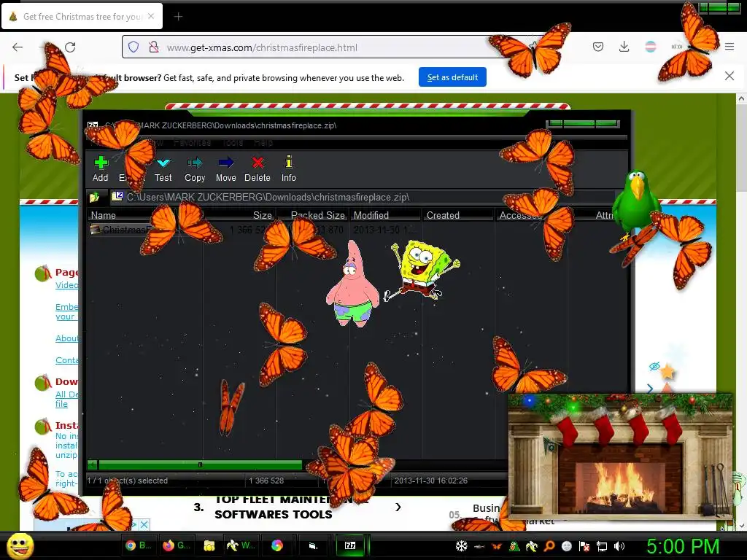Image resolution: width=747 pixels, height=560 pixels.
Task: Open the Favorites menu in 7-Zip
Action: (192, 142)
